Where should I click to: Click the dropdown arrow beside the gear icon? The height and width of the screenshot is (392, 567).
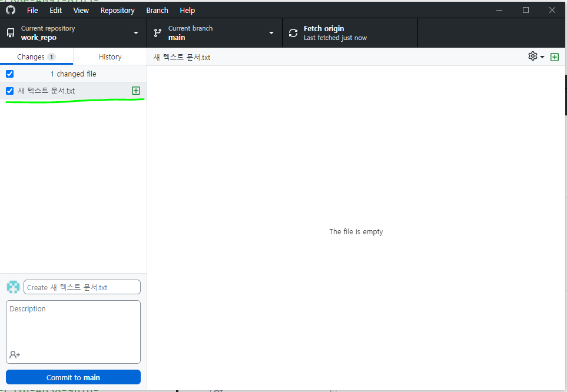542,57
